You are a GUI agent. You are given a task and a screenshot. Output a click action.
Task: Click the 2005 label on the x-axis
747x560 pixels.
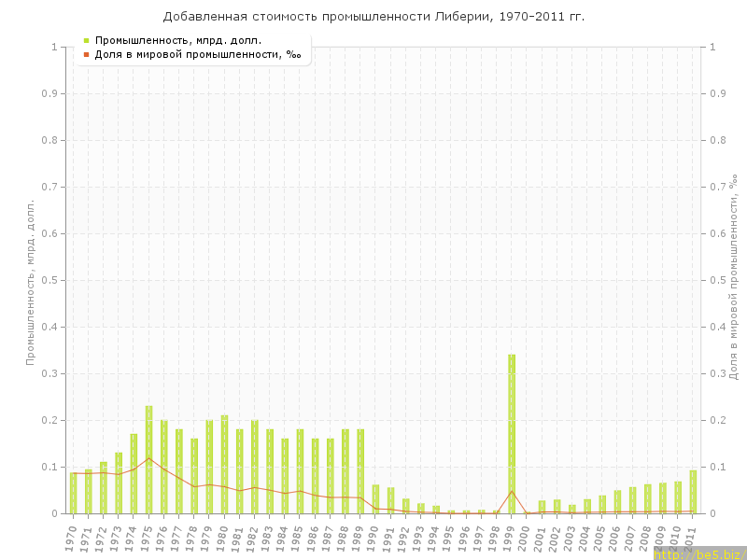tap(600, 537)
